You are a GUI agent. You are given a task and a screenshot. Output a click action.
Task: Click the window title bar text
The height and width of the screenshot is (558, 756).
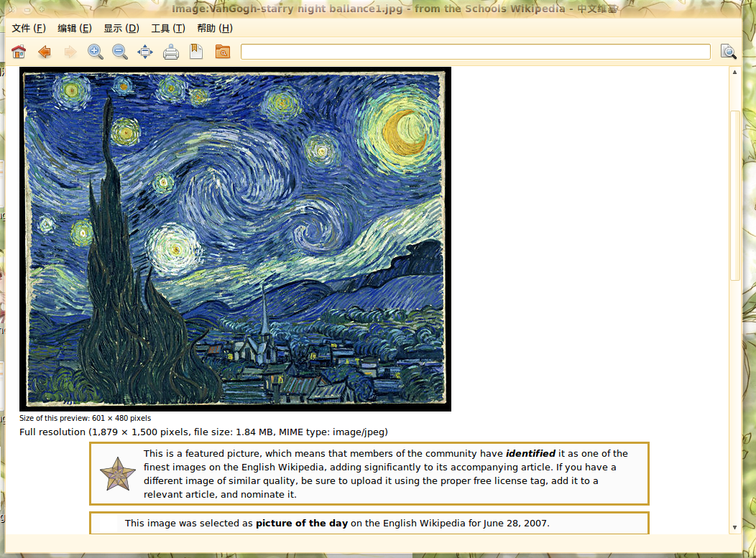(395, 9)
